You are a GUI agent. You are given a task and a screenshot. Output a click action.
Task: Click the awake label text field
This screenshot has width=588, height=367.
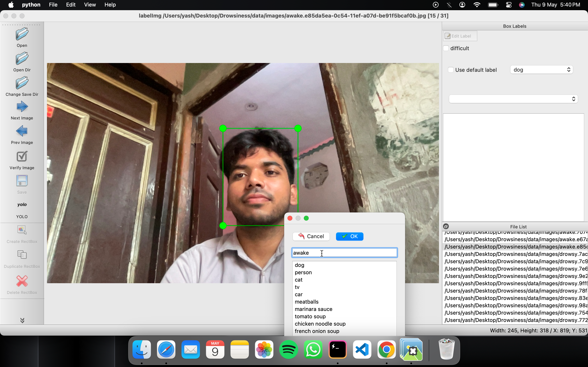pos(344,253)
